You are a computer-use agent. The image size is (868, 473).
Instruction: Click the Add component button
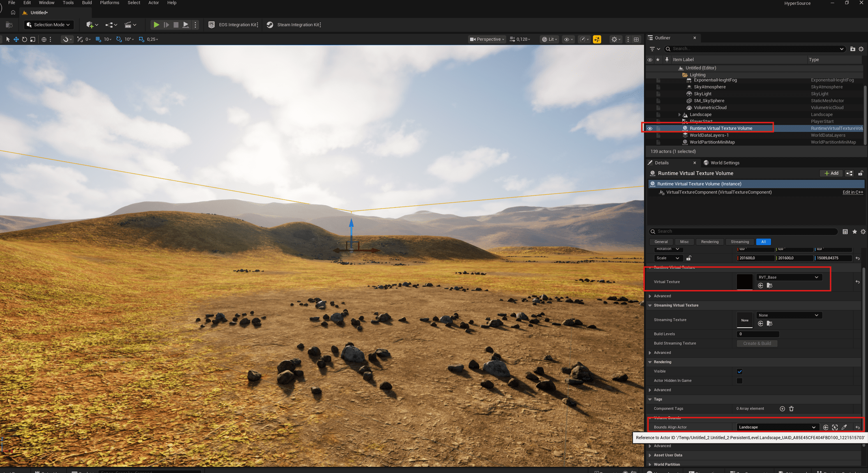pyautogui.click(x=831, y=174)
